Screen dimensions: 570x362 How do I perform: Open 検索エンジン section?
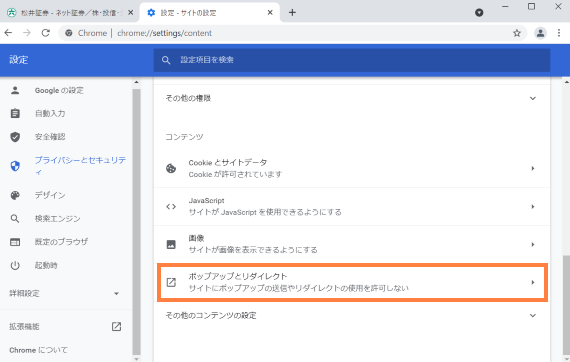57,218
